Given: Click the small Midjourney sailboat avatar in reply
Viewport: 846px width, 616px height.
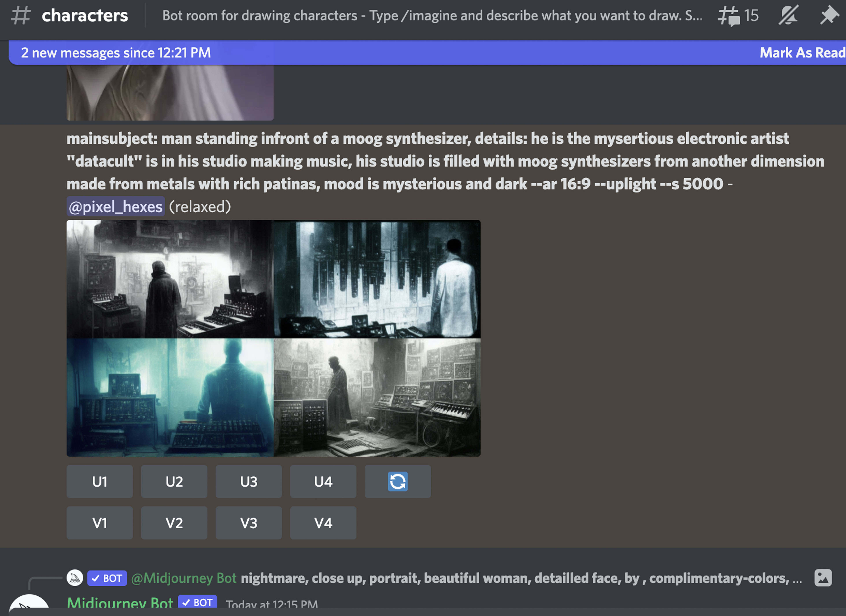Looking at the screenshot, I should [x=75, y=577].
